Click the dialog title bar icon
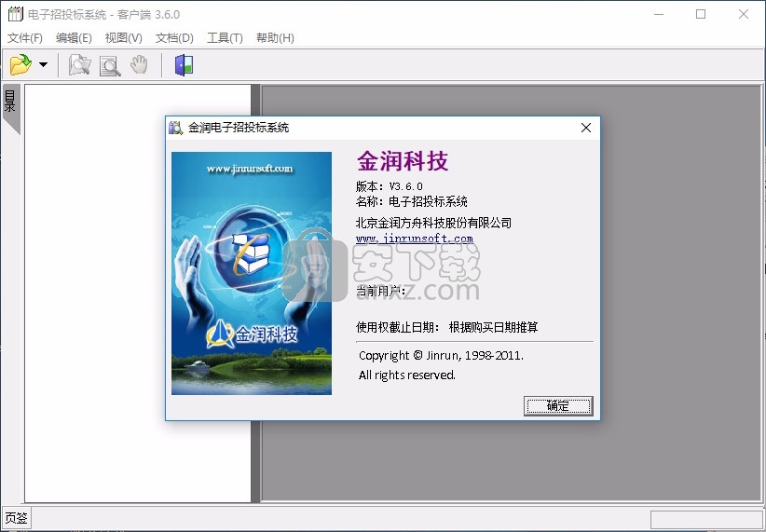 [x=175, y=128]
